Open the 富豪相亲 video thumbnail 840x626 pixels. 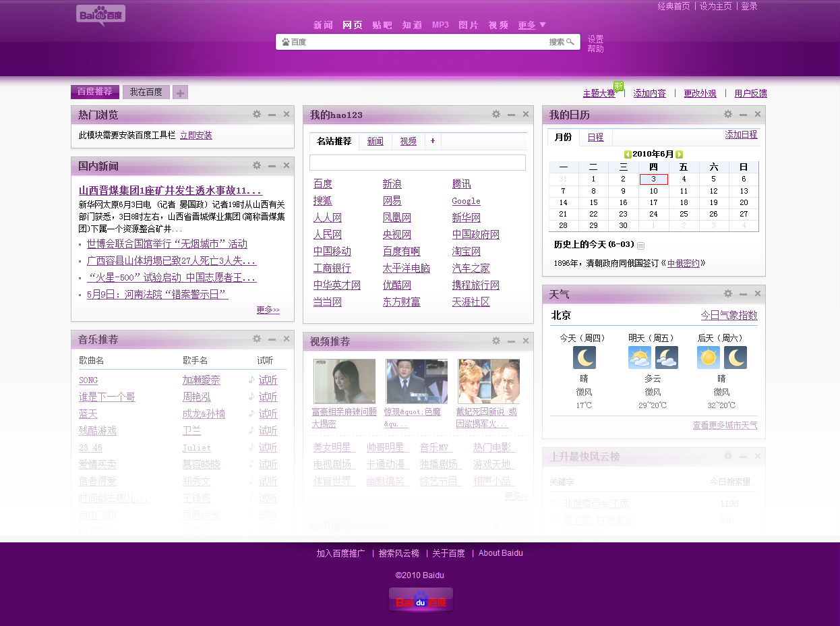click(344, 381)
